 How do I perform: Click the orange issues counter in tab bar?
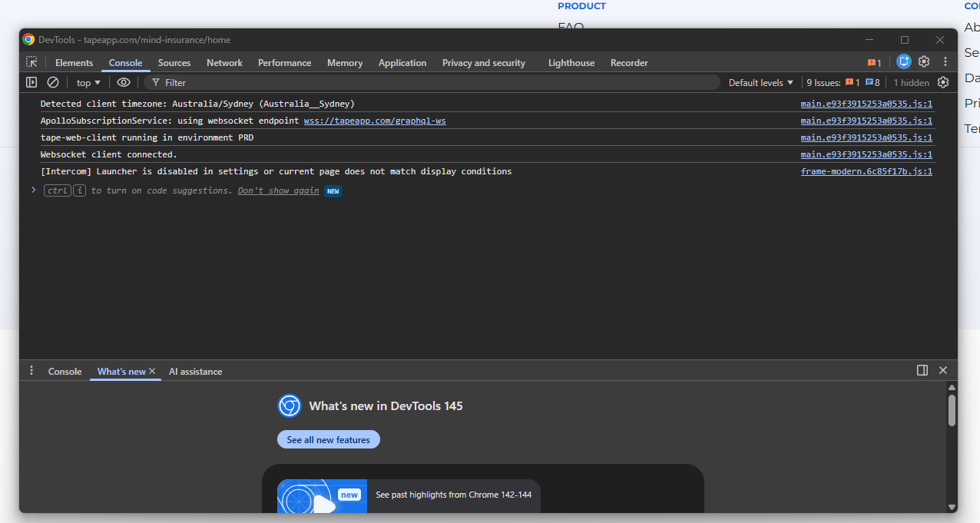[x=874, y=63]
